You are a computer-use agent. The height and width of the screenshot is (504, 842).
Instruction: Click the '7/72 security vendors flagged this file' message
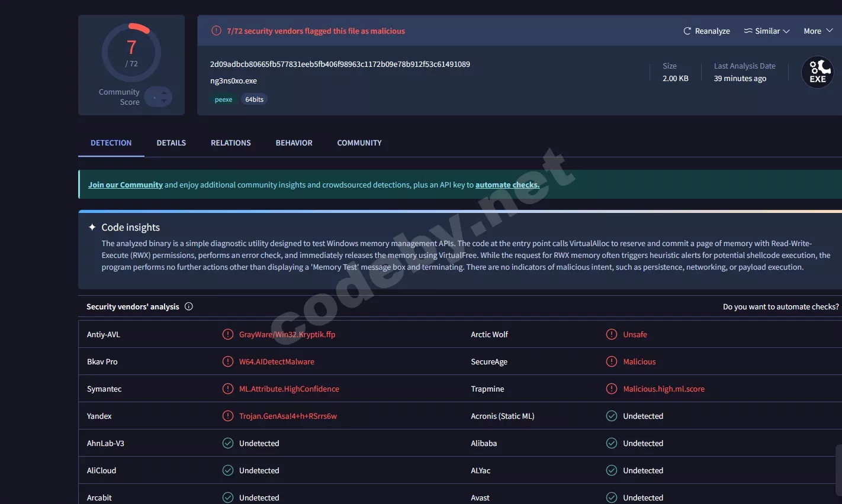click(x=316, y=31)
